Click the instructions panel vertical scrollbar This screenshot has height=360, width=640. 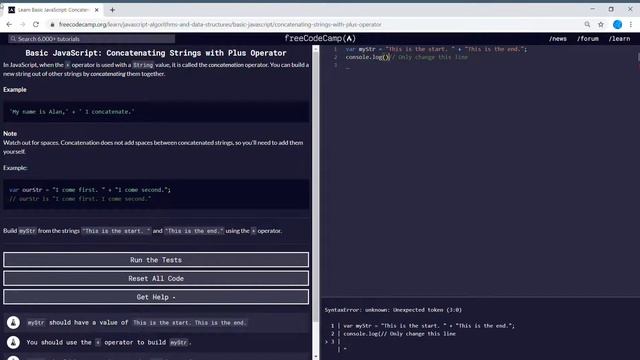(316, 188)
